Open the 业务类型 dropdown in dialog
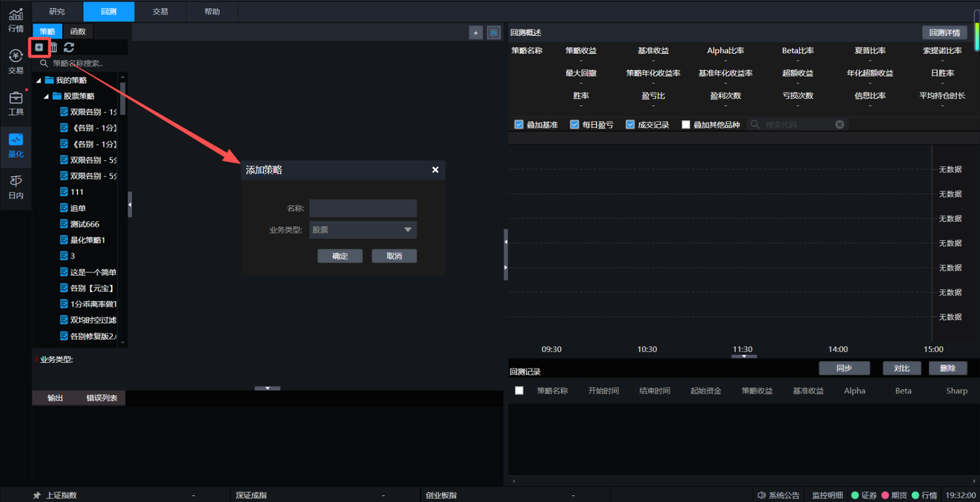The height and width of the screenshot is (502, 980). [363, 230]
